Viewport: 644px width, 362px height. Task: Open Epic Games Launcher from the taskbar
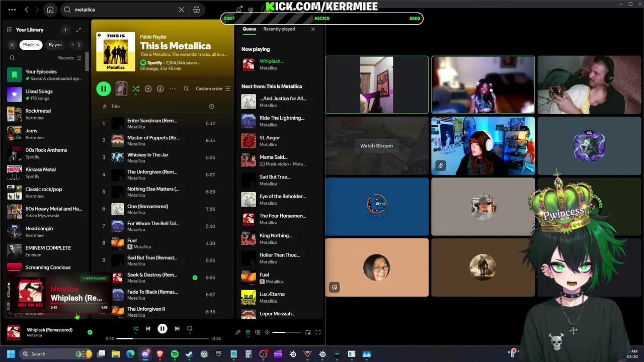click(x=219, y=354)
